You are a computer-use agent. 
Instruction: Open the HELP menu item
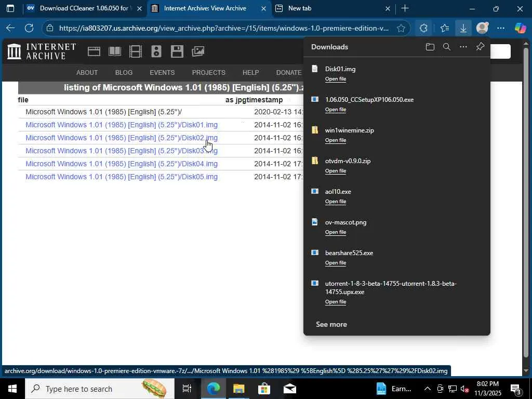251,73
